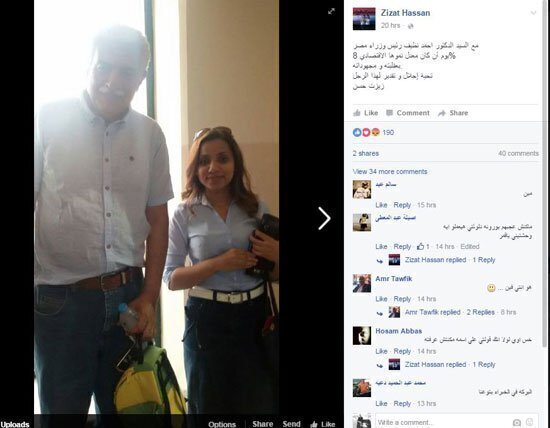The image size is (550, 428).
Task: Go to next photo with right arrow
Action: tap(324, 218)
